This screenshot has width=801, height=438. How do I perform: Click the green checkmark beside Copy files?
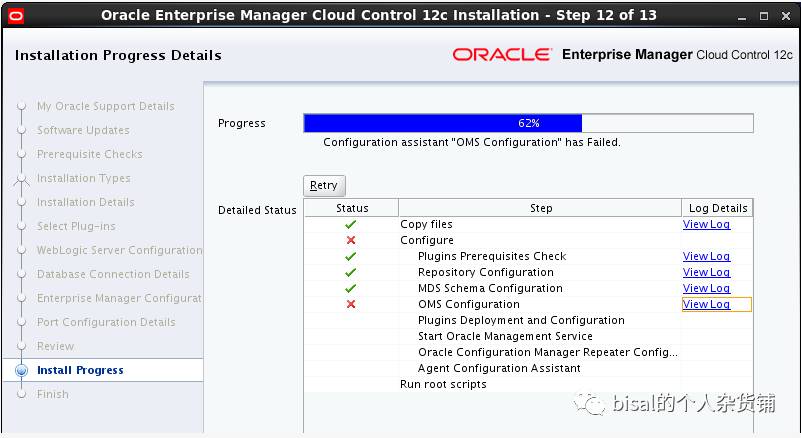coord(351,225)
